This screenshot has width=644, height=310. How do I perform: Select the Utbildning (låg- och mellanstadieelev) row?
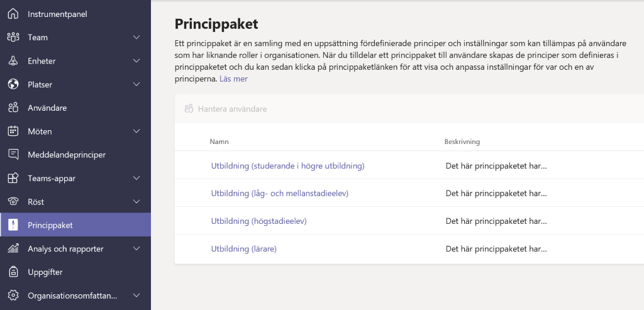(409, 193)
